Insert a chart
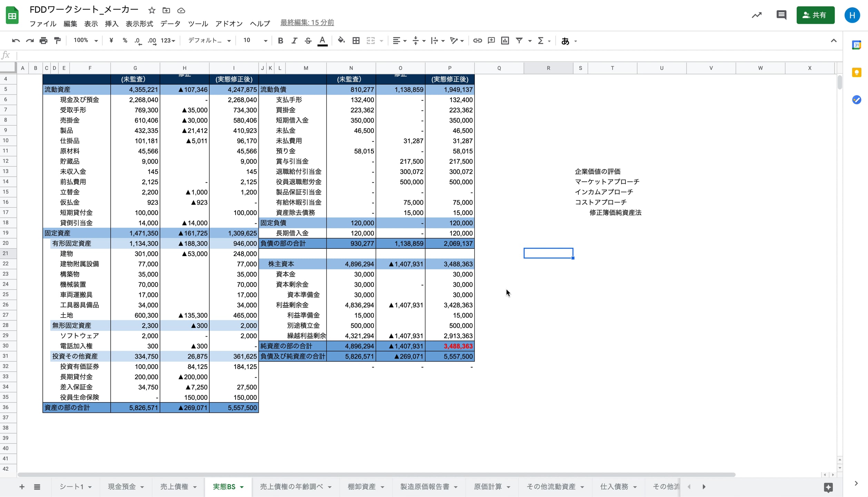This screenshot has width=868, height=497. click(505, 40)
